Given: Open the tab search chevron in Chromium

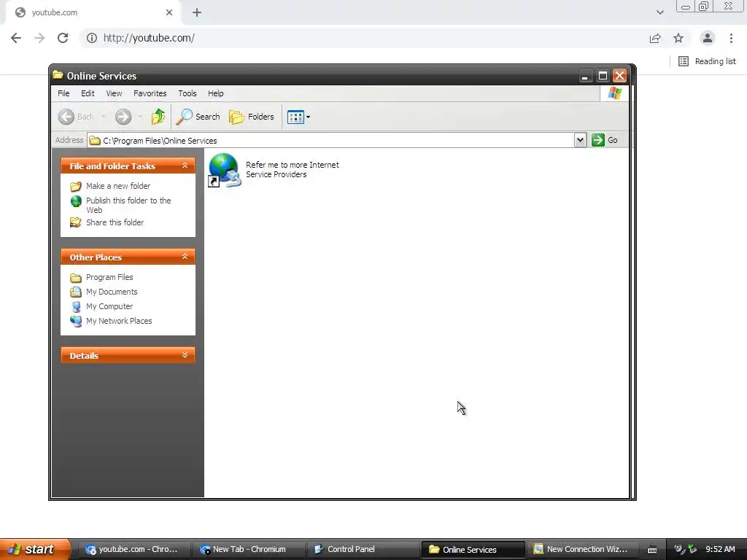Looking at the screenshot, I should [x=659, y=12].
